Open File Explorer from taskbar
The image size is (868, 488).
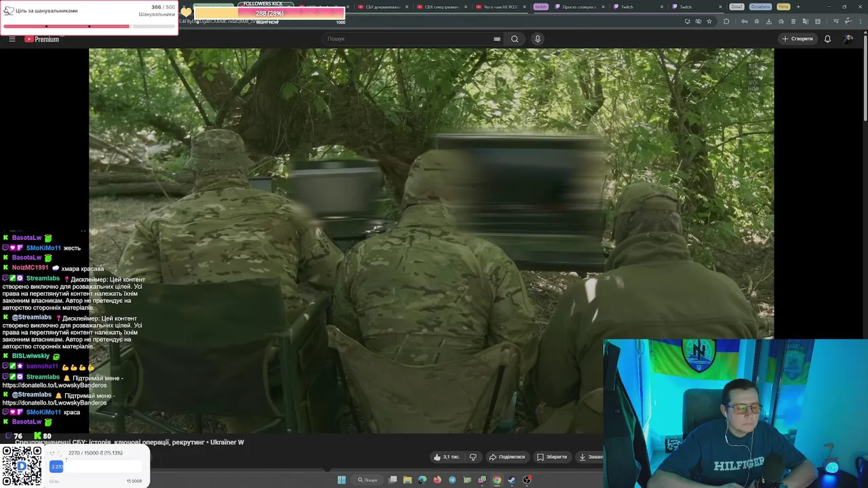point(408,480)
